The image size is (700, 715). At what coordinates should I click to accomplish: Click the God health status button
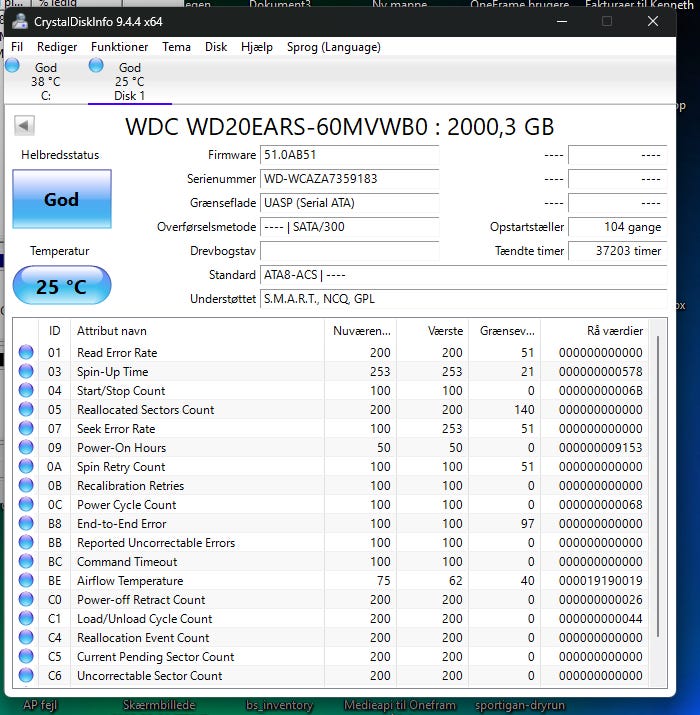pos(62,199)
